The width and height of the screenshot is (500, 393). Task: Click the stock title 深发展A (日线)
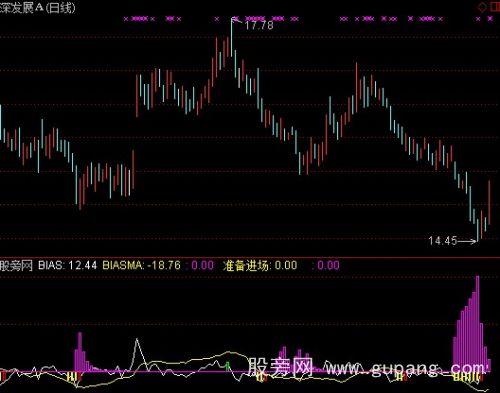tap(37, 8)
